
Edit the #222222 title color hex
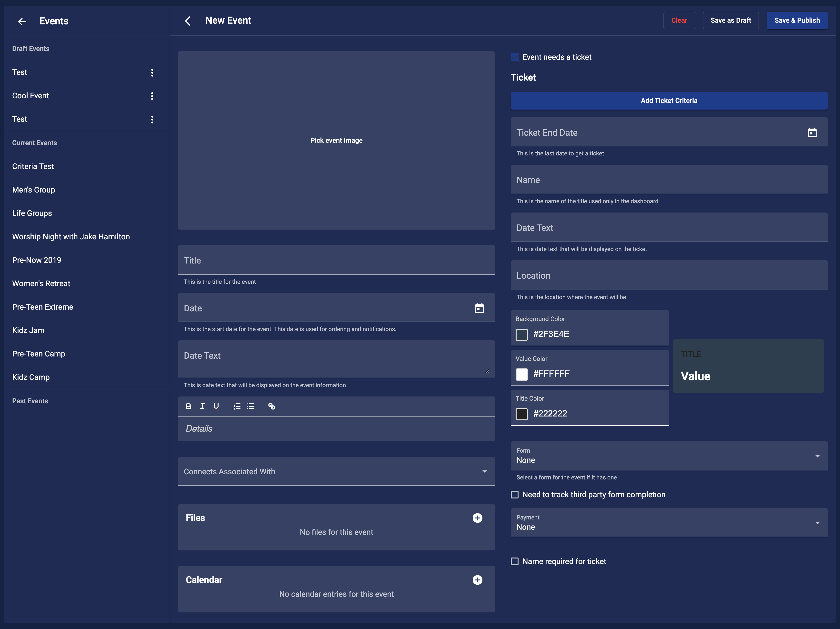[x=550, y=413]
